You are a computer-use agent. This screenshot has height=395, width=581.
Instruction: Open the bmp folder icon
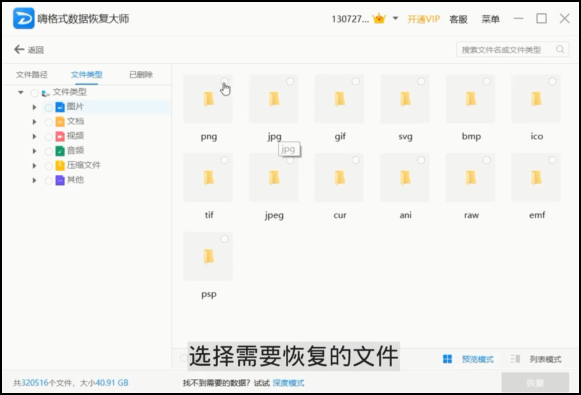point(471,99)
